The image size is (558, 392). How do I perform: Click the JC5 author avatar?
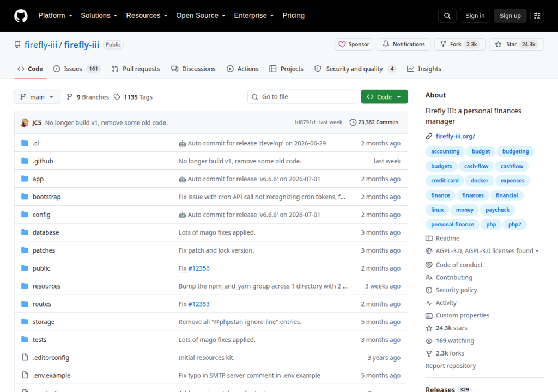25,122
